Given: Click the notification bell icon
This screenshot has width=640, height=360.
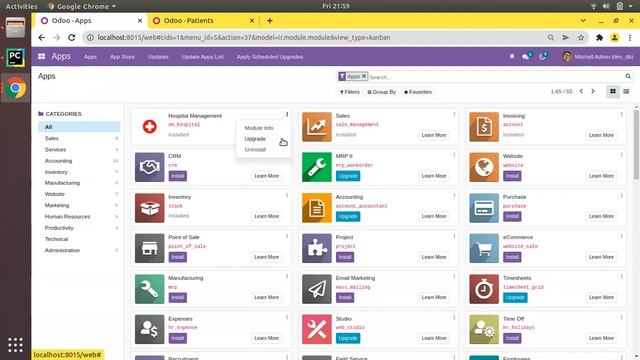Looking at the screenshot, I should pos(512,56).
